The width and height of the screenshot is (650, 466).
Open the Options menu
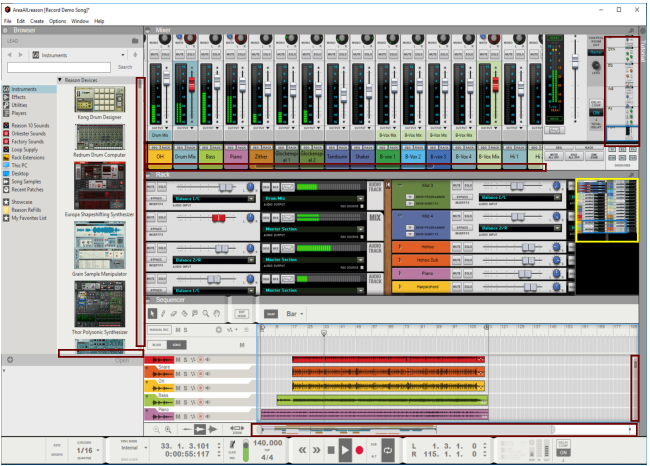pyautogui.click(x=57, y=20)
